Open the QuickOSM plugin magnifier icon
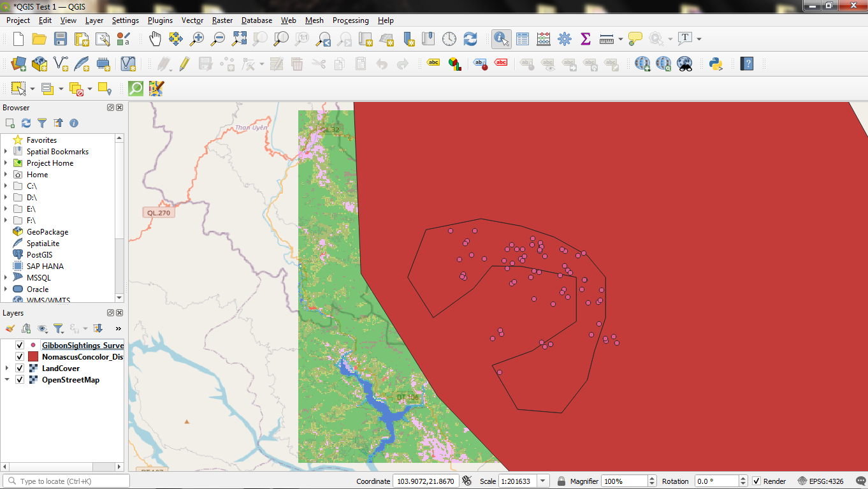The height and width of the screenshot is (489, 868). pyautogui.click(x=136, y=89)
